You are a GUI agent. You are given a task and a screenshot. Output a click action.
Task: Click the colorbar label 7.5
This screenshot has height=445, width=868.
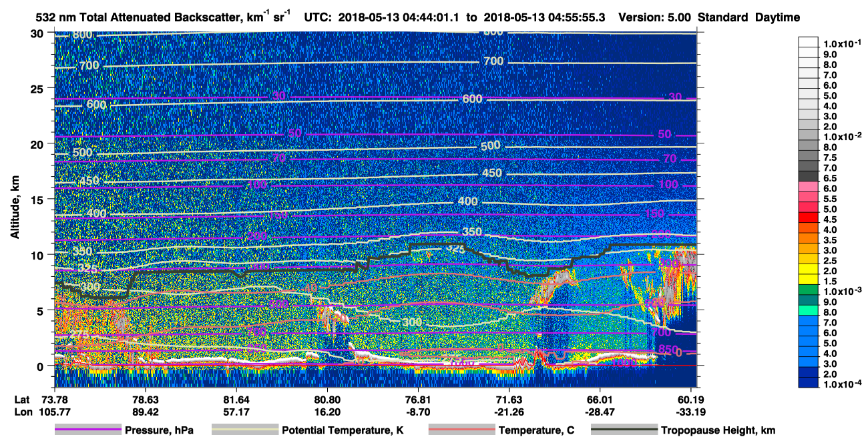click(x=831, y=157)
